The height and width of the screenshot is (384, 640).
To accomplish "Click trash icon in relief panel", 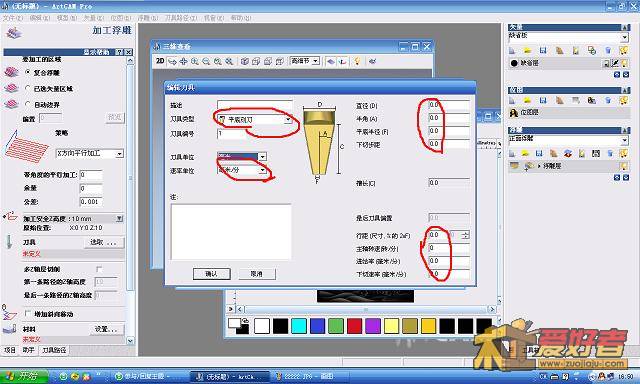I will point(610,153).
